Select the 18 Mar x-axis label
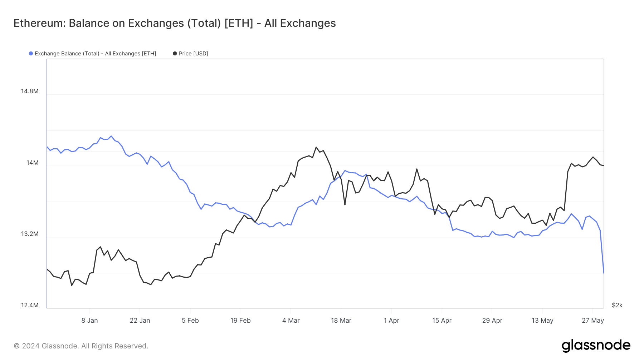Image resolution: width=644 pixels, height=362 pixels. [x=341, y=321]
